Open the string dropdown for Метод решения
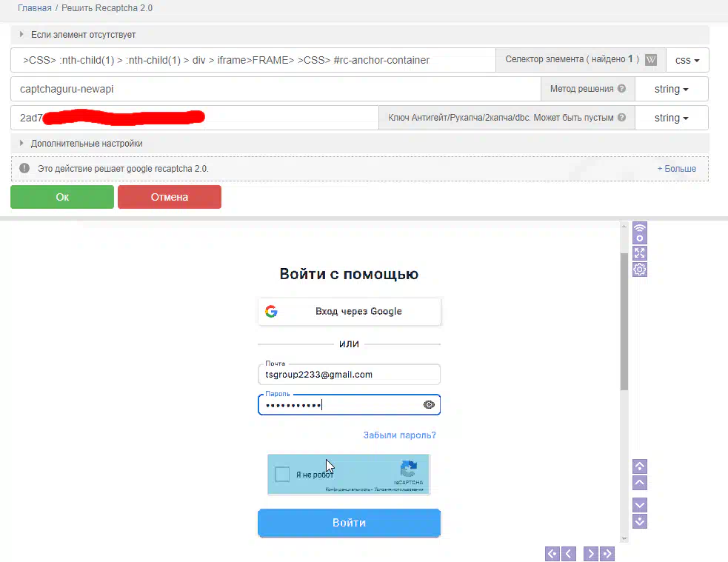This screenshot has width=728, height=562. click(672, 89)
